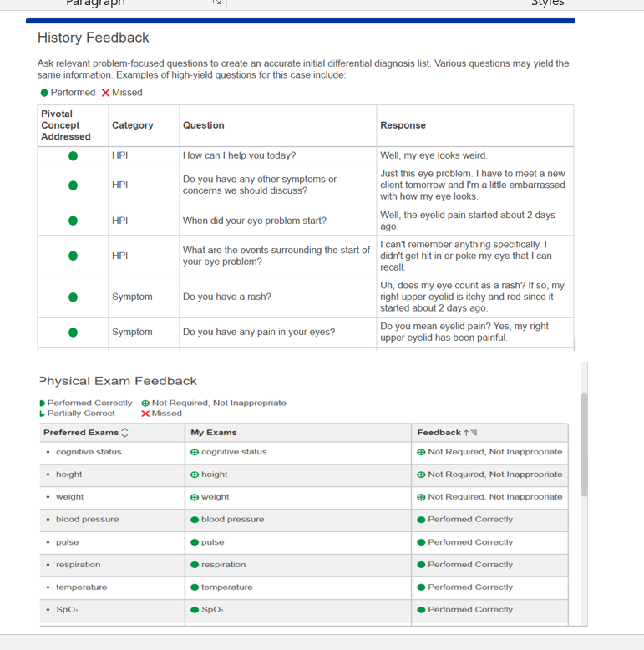The width and height of the screenshot is (644, 650).
Task: Click the Styles ribbon group label
Action: [x=548, y=3]
